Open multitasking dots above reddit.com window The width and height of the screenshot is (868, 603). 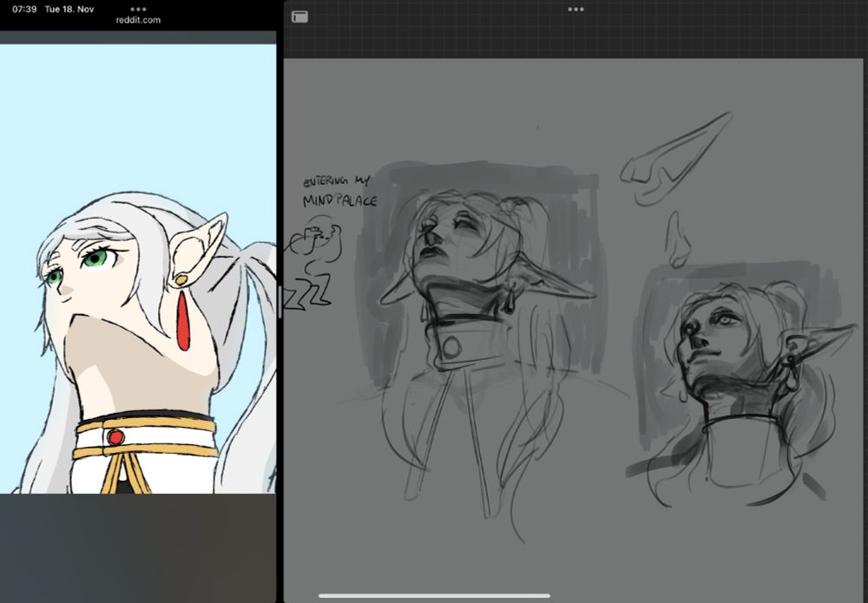[138, 10]
